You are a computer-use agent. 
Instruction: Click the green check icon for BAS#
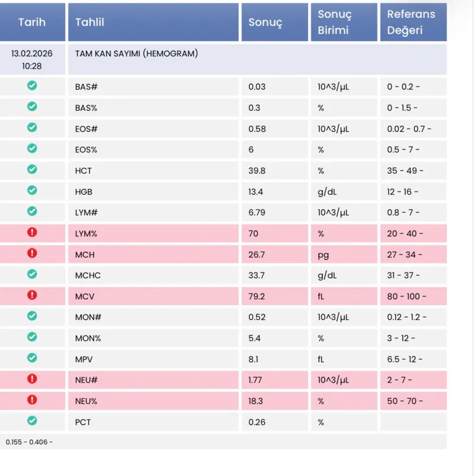(32, 86)
